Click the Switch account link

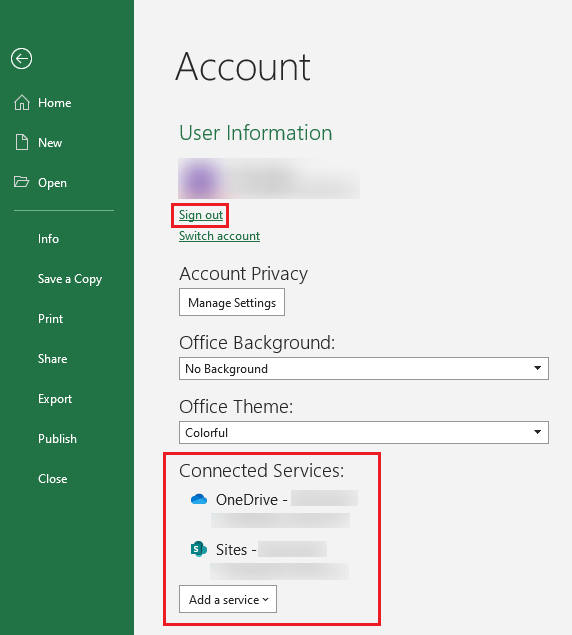pos(219,236)
